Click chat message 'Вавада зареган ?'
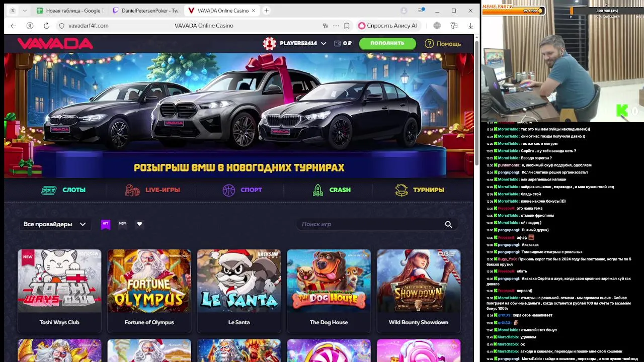 pyautogui.click(x=536, y=158)
